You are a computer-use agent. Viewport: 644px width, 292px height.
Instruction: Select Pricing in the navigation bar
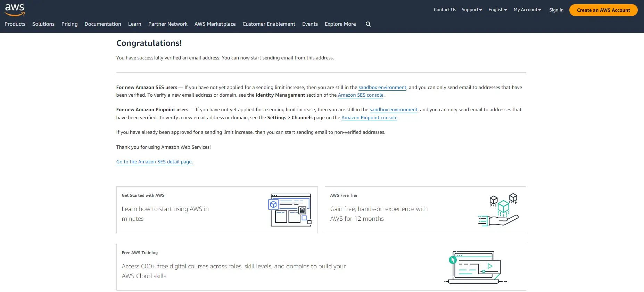click(x=69, y=24)
